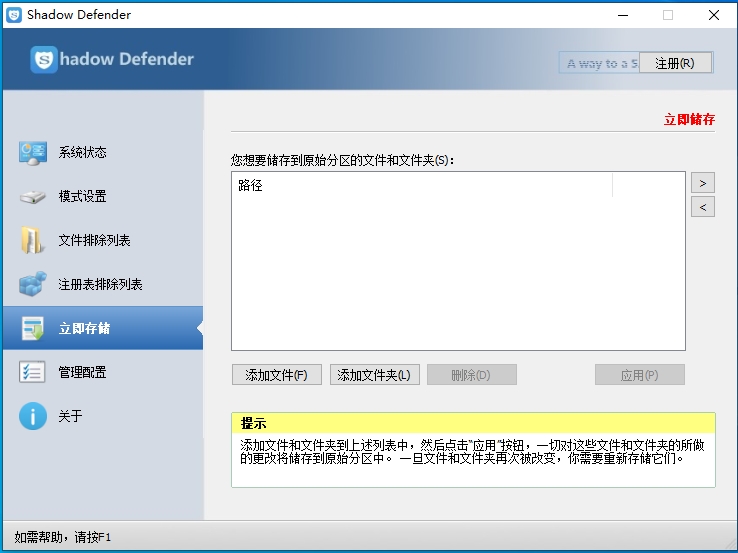This screenshot has width=738, height=553.
Task: Click the 关于 info icon
Action: (x=32, y=416)
